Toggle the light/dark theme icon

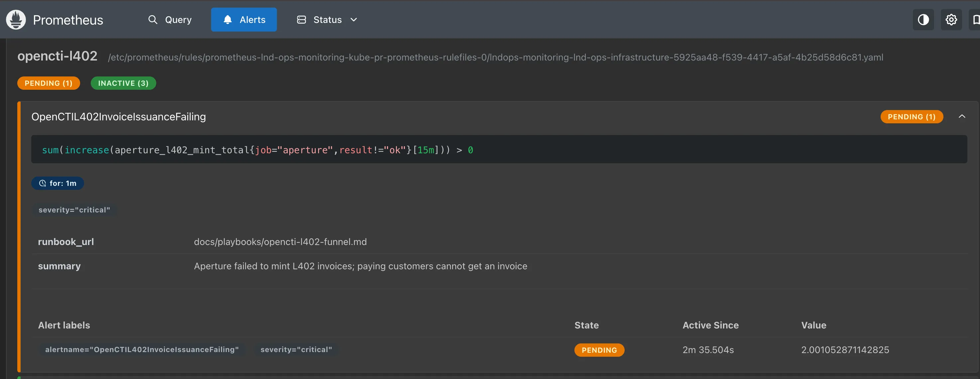pos(923,20)
